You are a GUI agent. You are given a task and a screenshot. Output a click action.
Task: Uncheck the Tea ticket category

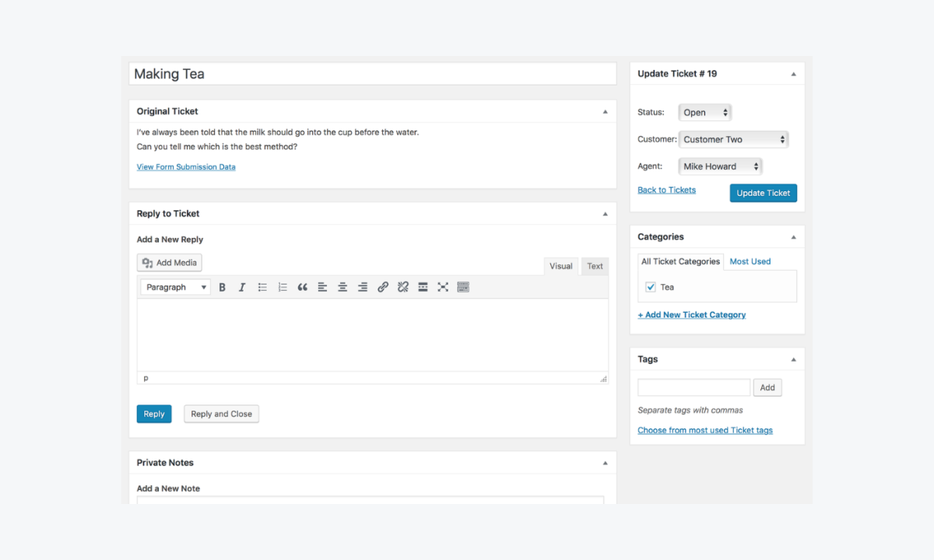click(651, 287)
